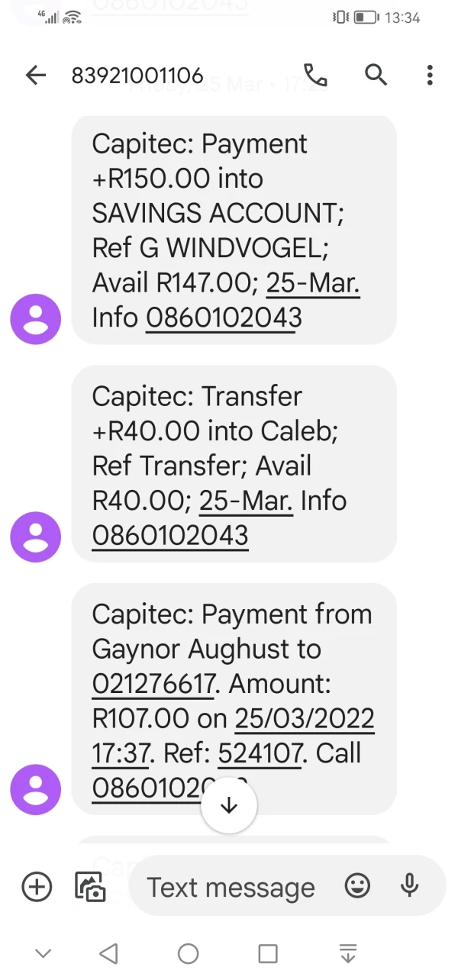Tap the contact avatar beside first message
The height and width of the screenshot is (980, 458).
tap(35, 319)
